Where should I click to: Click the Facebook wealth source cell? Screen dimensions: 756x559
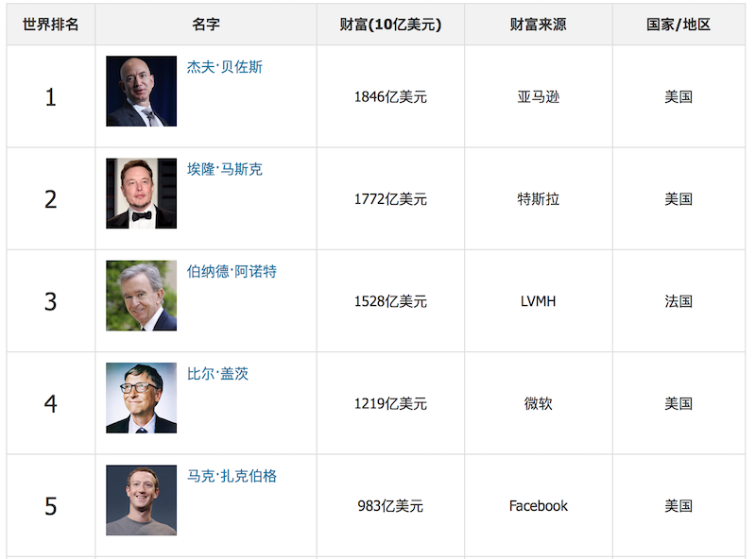[538, 506]
